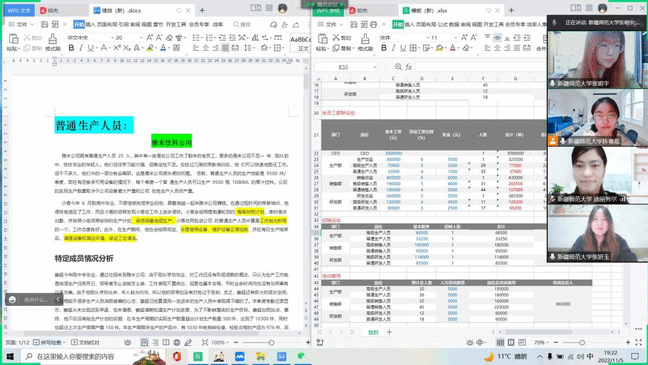Toggle vertical middle alignment in the spreadsheet
648x365 pixels.
(497, 38)
